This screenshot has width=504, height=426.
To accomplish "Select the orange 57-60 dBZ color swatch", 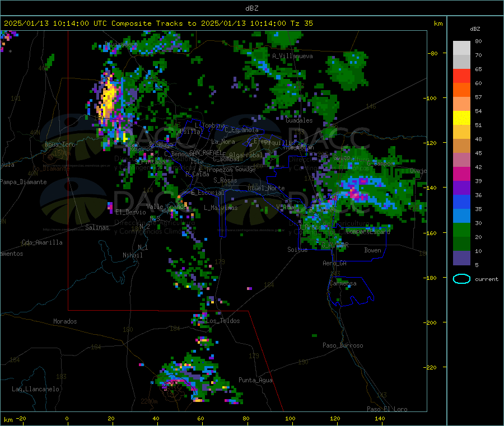I will click(461, 90).
